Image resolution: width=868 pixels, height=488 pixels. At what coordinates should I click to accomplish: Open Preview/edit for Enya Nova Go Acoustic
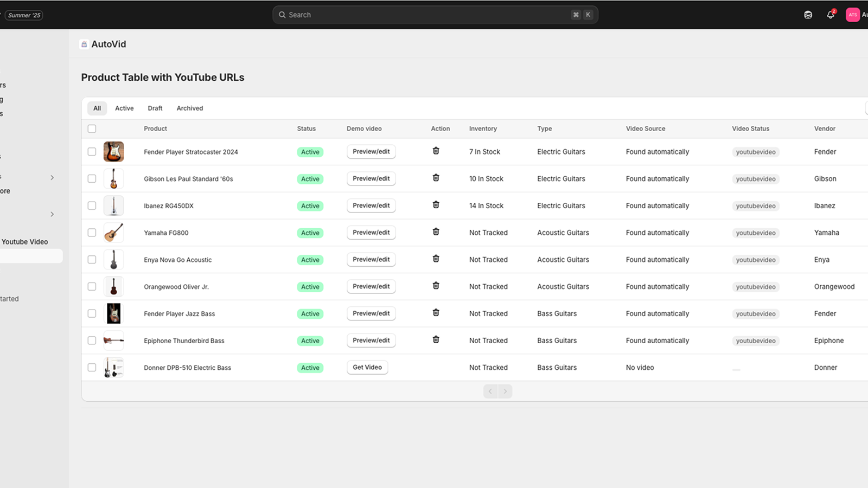pos(371,259)
